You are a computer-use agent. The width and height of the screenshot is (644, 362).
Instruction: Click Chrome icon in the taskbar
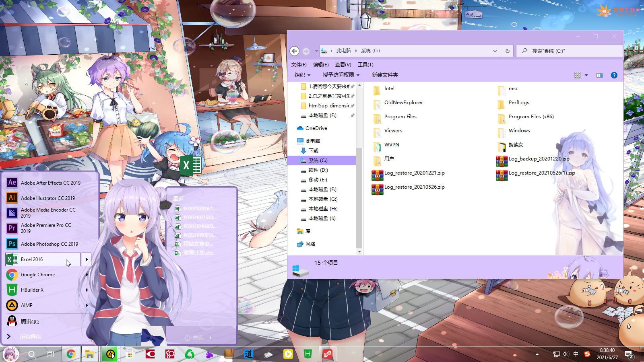point(71,354)
